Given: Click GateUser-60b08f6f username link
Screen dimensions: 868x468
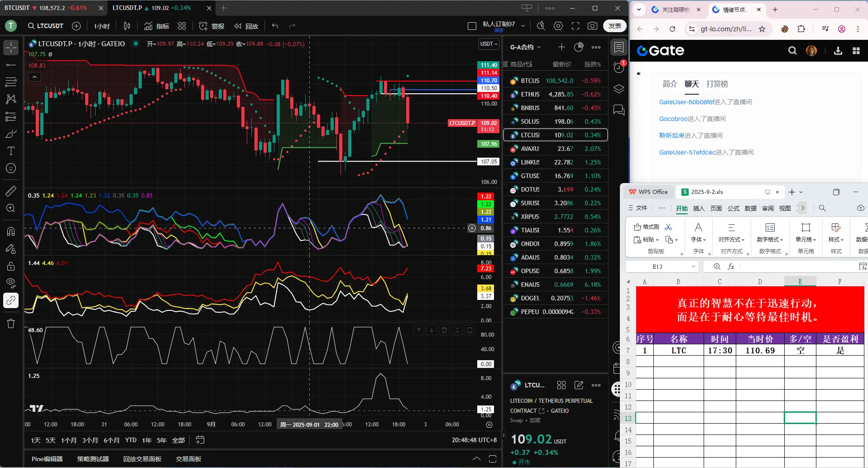Looking at the screenshot, I should click(x=686, y=102).
